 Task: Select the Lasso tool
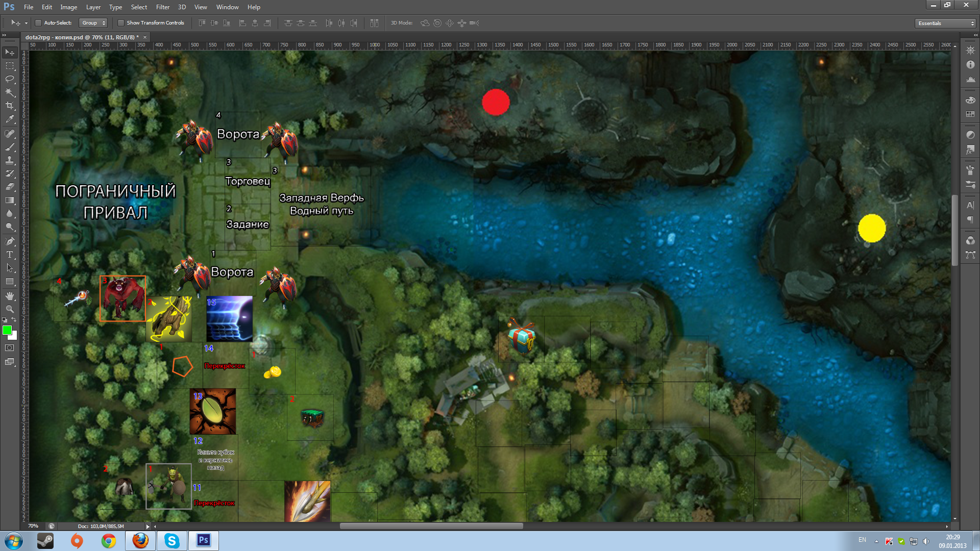pyautogui.click(x=10, y=79)
